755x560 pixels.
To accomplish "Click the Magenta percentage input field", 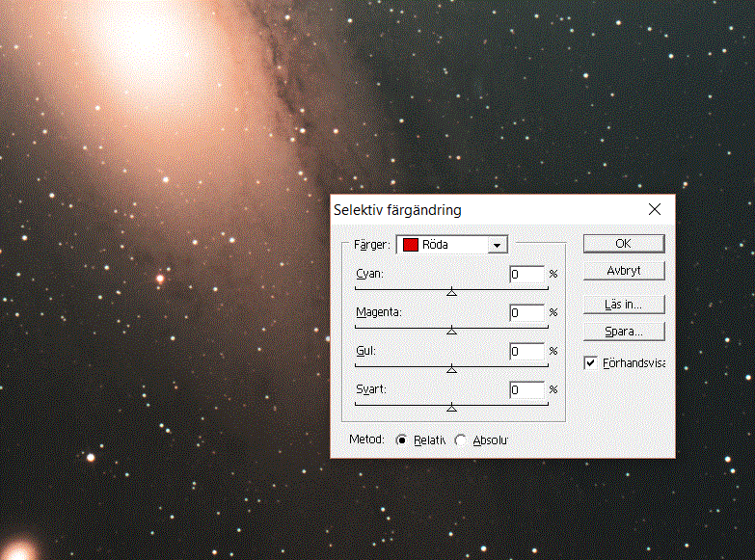I will click(526, 312).
